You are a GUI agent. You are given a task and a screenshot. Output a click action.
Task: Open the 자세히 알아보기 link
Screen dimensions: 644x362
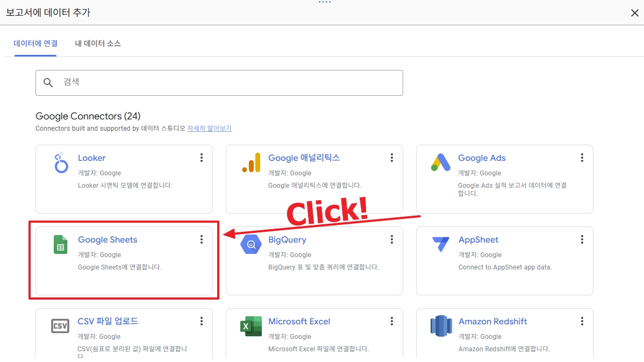tap(209, 128)
